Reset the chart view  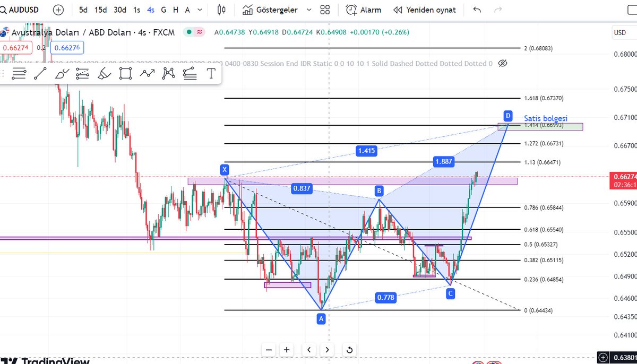(349, 350)
